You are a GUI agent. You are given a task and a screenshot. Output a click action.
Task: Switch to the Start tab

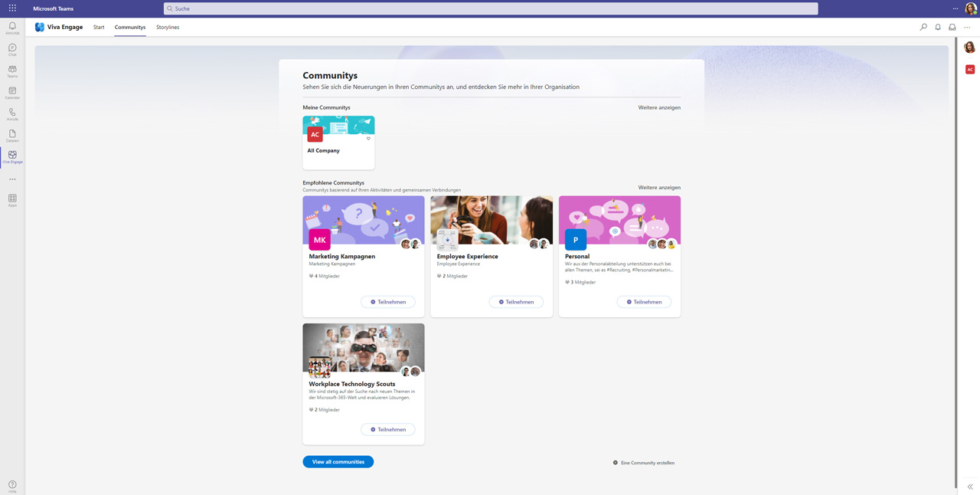99,27
